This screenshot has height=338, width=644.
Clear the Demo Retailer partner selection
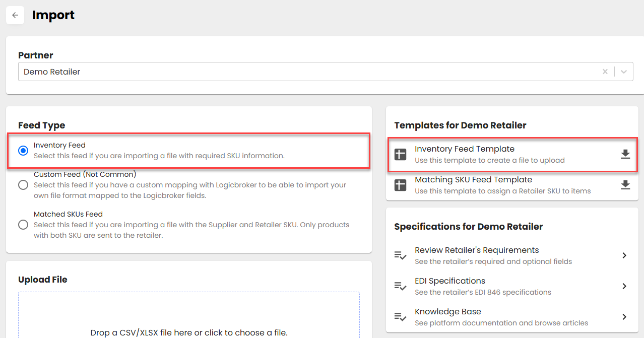click(605, 72)
